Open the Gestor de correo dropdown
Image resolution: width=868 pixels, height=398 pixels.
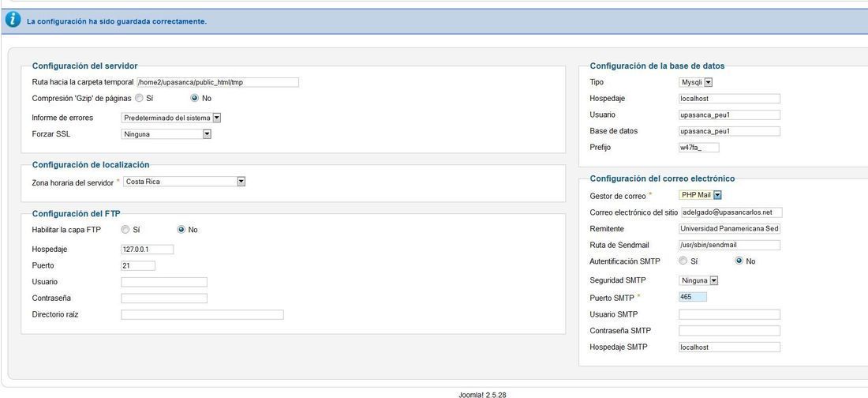click(x=701, y=194)
